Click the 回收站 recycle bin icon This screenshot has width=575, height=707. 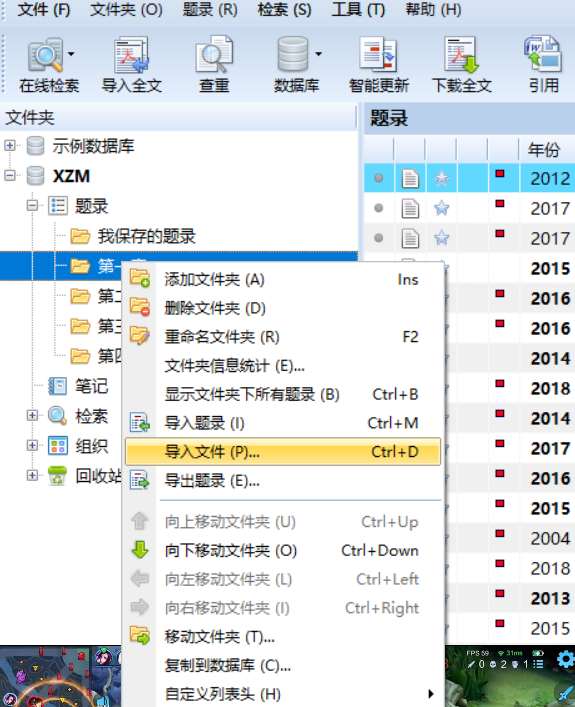pyautogui.click(x=58, y=476)
